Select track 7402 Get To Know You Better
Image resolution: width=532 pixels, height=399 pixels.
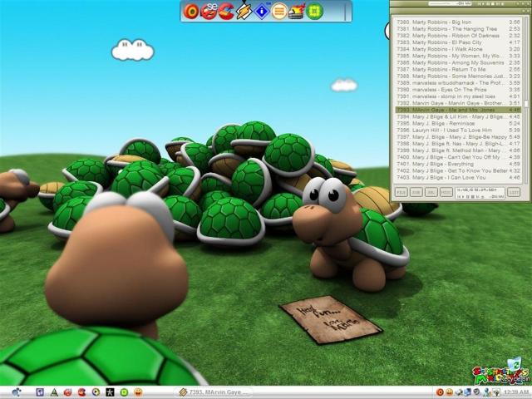coord(458,170)
